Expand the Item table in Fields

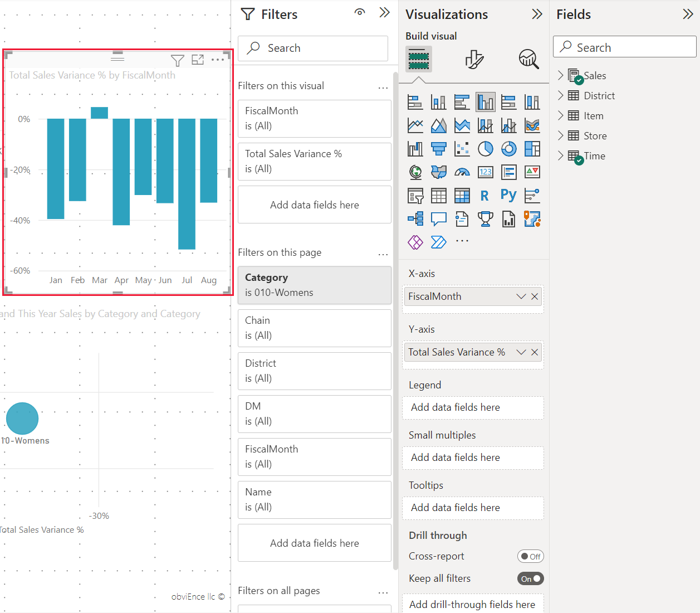tap(561, 115)
